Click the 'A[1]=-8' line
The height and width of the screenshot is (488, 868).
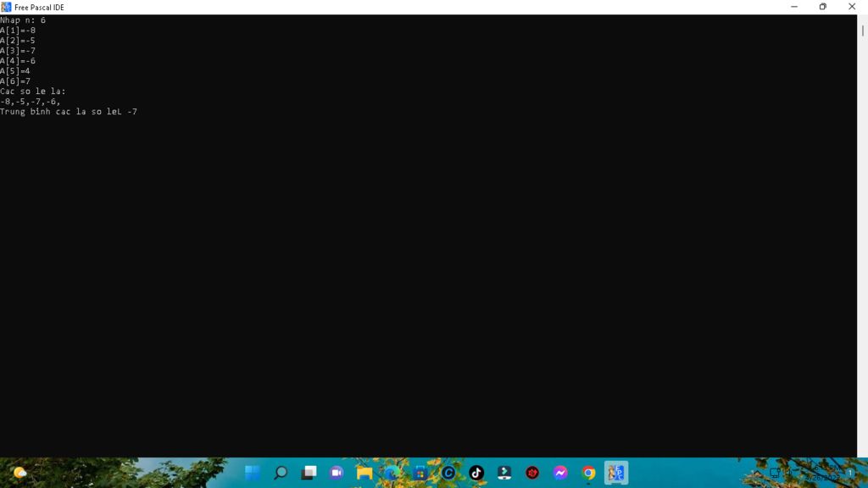pyautogui.click(x=18, y=30)
